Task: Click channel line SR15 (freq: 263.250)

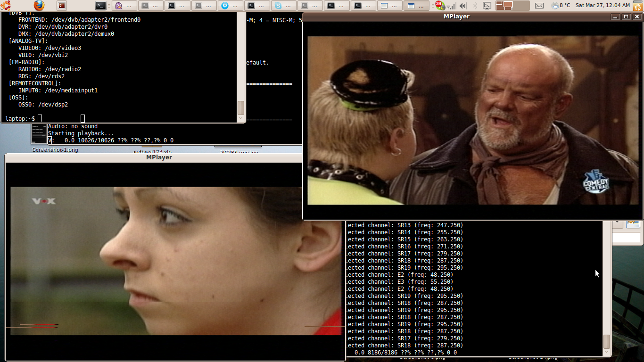Action: pyautogui.click(x=405, y=239)
